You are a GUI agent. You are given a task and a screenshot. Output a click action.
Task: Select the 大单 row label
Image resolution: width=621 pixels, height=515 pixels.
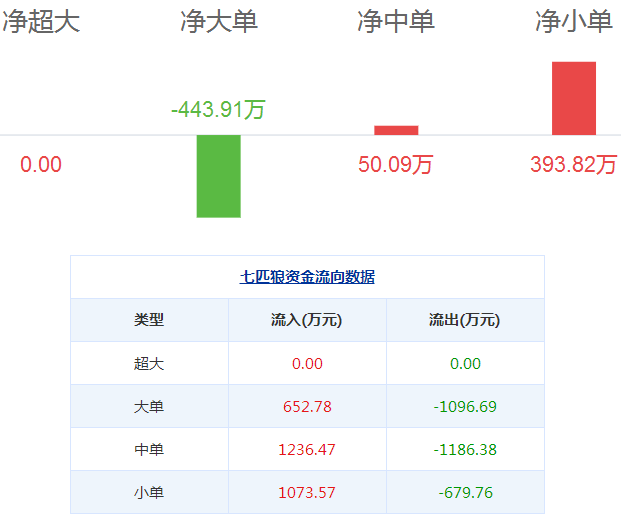tap(149, 406)
